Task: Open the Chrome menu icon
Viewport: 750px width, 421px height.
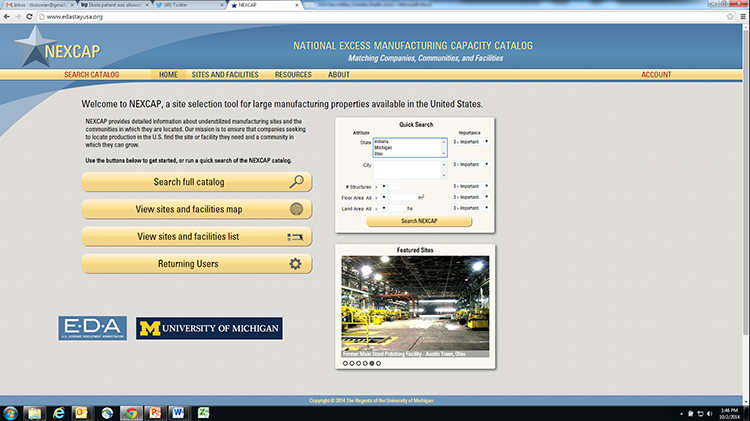Action: coord(743,16)
